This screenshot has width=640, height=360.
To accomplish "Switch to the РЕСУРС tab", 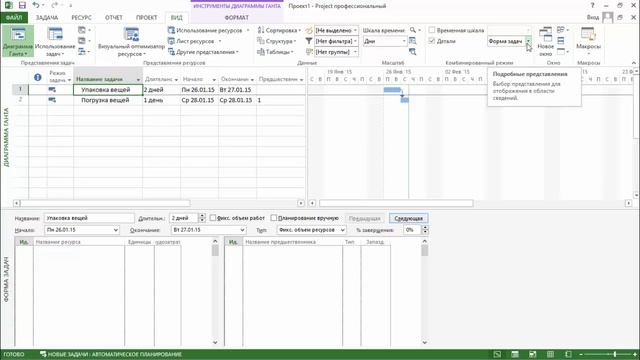I will [81, 18].
